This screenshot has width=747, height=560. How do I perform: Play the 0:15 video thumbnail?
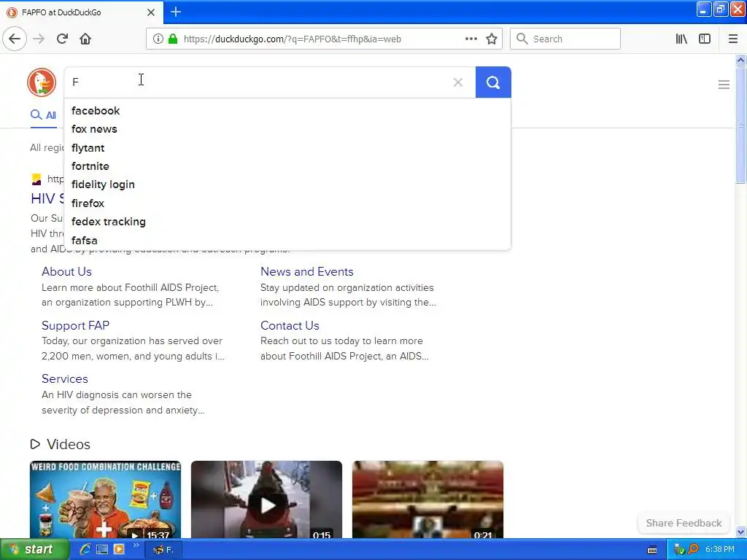pyautogui.click(x=266, y=499)
